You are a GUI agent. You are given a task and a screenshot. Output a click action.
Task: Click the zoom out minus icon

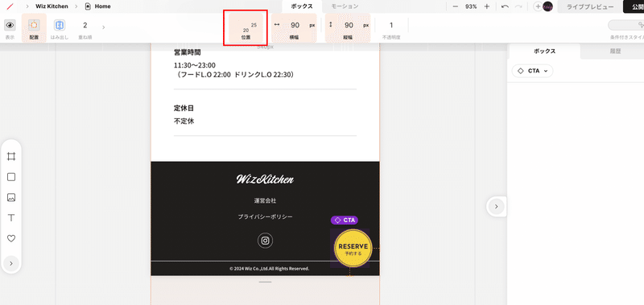[x=456, y=6]
